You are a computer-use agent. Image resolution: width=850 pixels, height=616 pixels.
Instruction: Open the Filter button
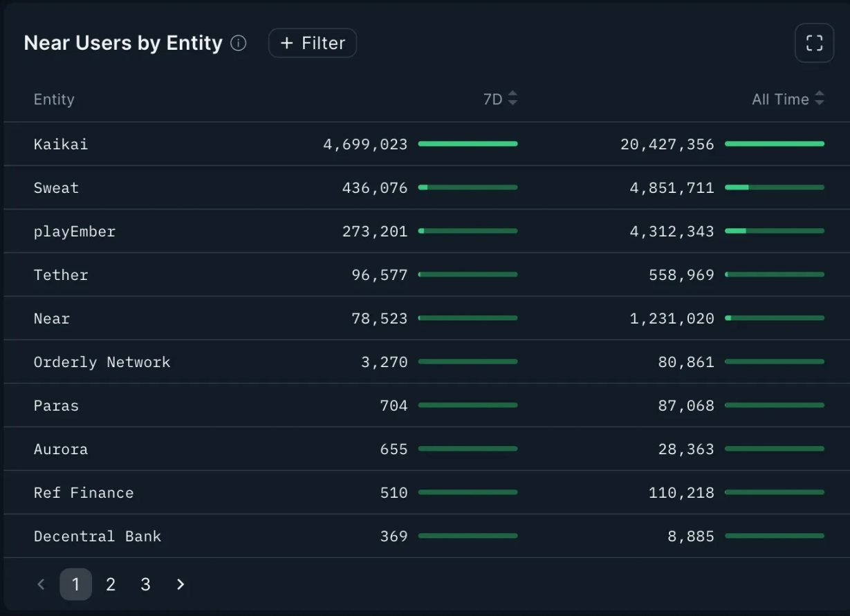[313, 43]
